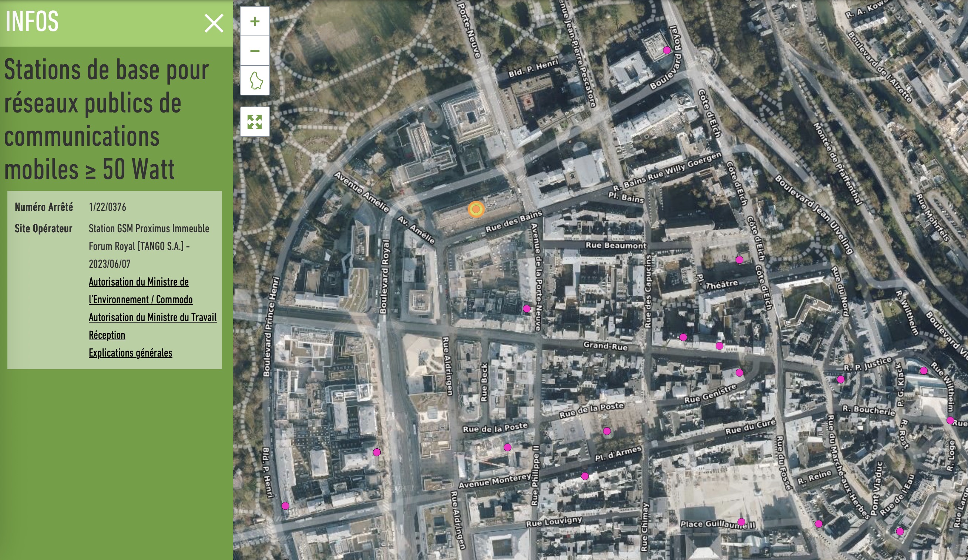Click the INFOS panel header title
The width and height of the screenshot is (968, 560).
(x=32, y=21)
